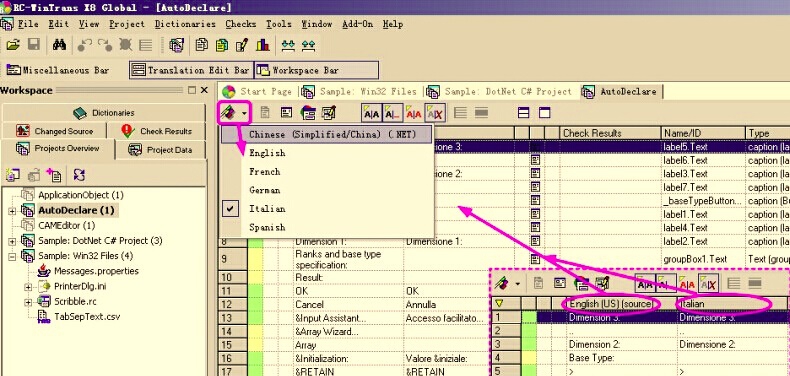Image resolution: width=790 pixels, height=376 pixels.
Task: Click the dialog preview icon in translation toolbar
Action: point(287,113)
